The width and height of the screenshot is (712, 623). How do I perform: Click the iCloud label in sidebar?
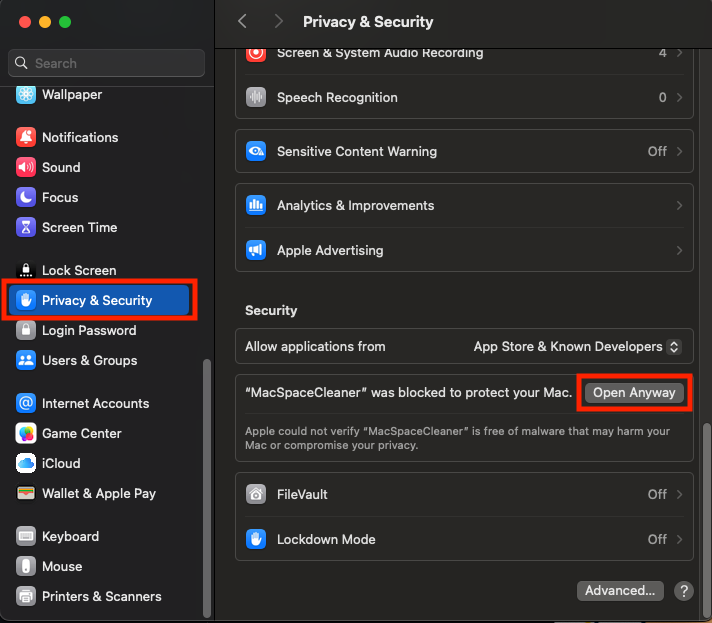click(61, 463)
